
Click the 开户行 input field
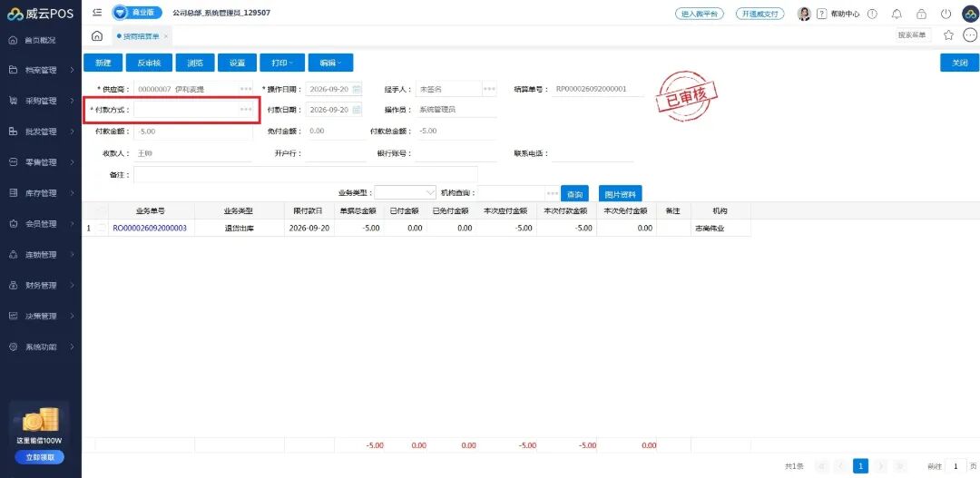(336, 153)
